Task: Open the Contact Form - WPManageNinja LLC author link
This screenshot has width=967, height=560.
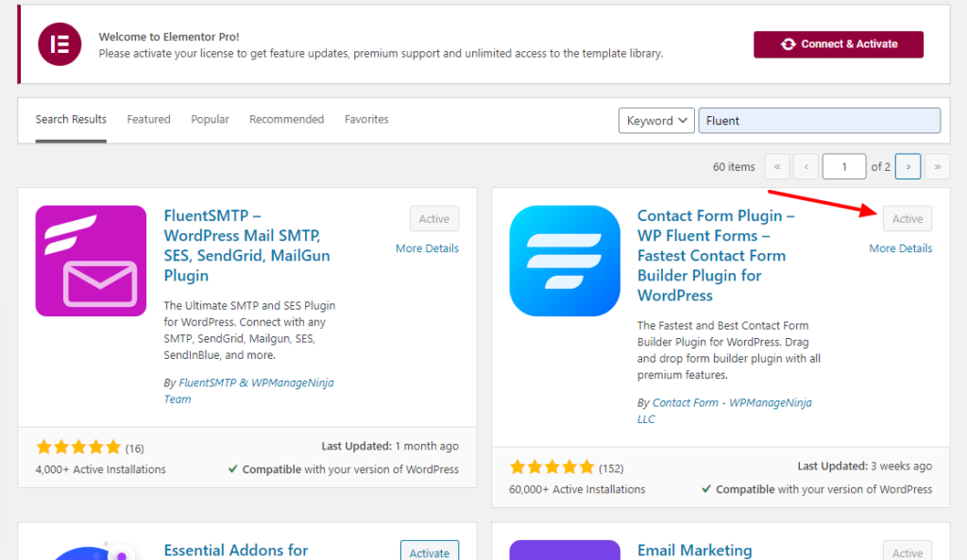Action: pyautogui.click(x=724, y=411)
